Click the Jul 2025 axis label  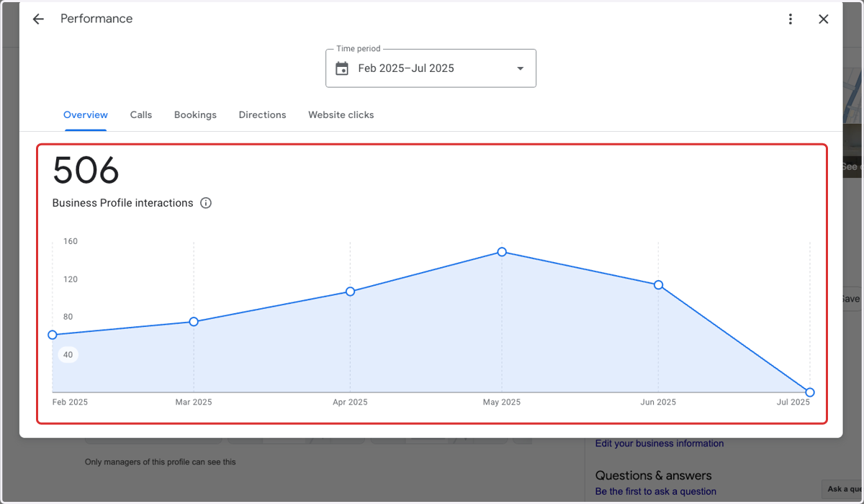793,402
